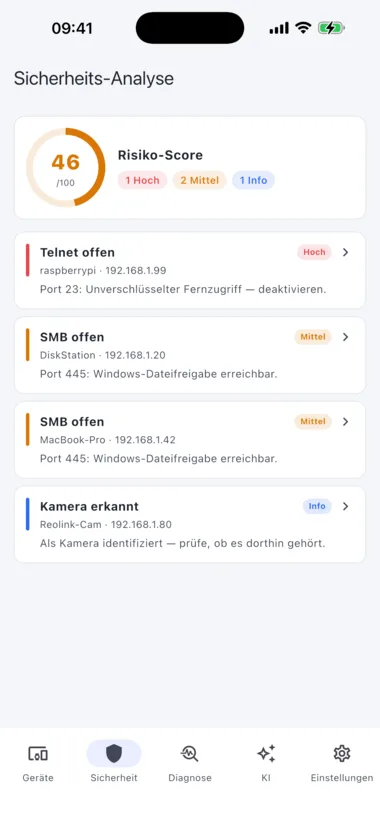Tap the risk score 46 ring
Screen dimensions: 380x826
(x=66, y=167)
